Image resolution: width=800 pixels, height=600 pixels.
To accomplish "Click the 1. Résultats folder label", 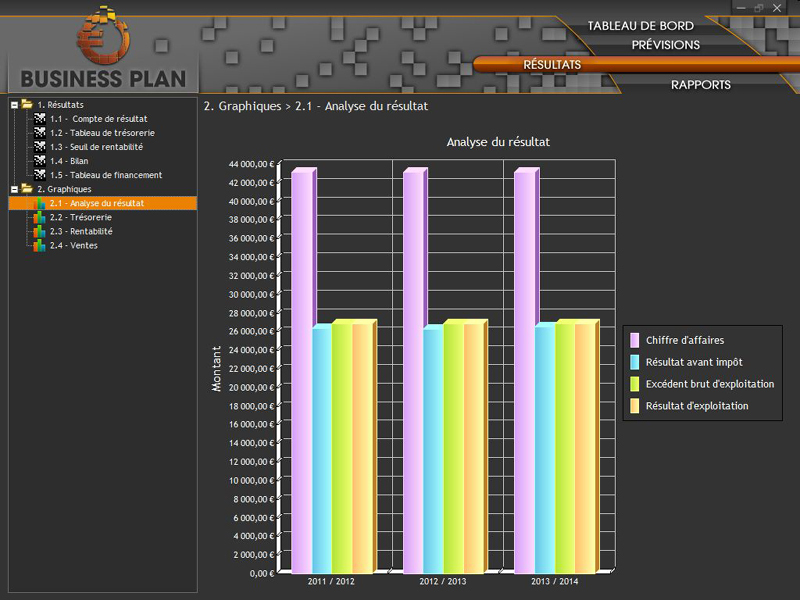I will (x=60, y=105).
